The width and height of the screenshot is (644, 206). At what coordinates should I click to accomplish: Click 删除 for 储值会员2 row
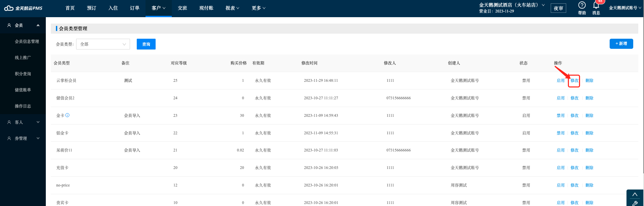pyautogui.click(x=589, y=98)
